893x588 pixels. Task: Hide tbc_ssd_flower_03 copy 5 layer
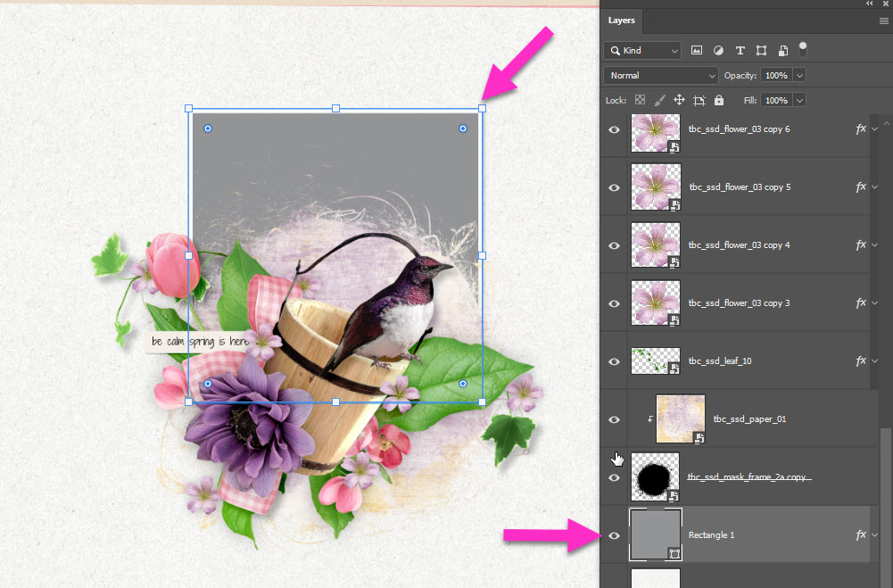pos(614,187)
